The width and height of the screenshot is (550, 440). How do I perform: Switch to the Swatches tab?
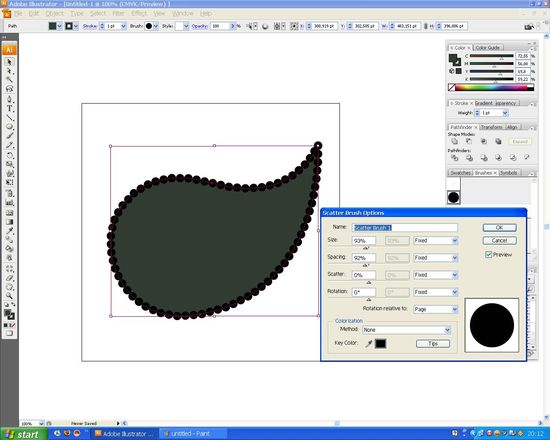(460, 173)
